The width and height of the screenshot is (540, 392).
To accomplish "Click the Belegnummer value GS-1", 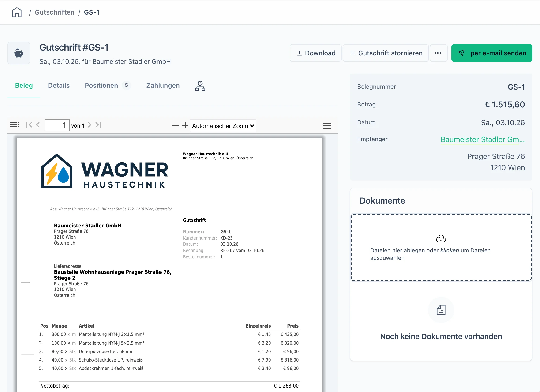I will coord(516,87).
